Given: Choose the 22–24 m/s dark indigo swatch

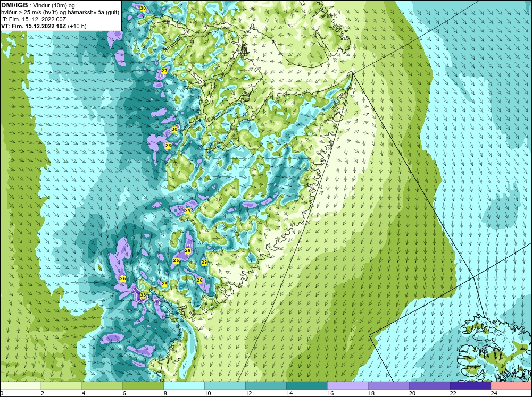Looking at the screenshot, I should [x=470, y=386].
